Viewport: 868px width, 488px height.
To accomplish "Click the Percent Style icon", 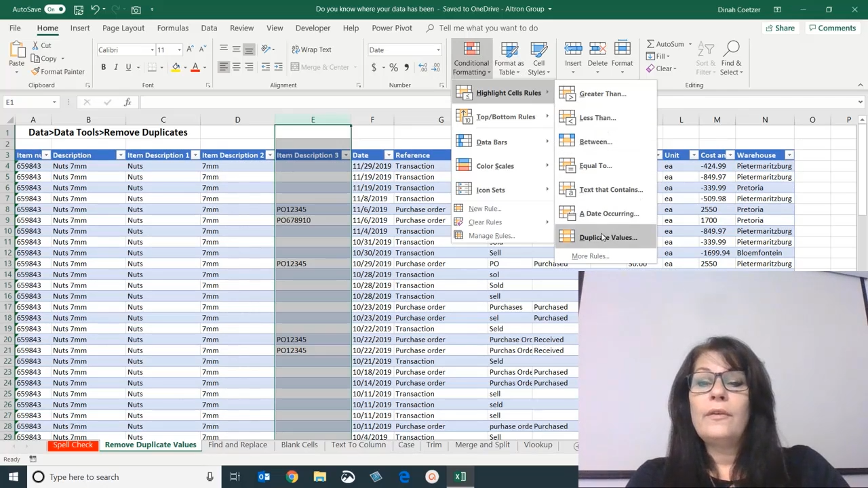I will 393,67.
